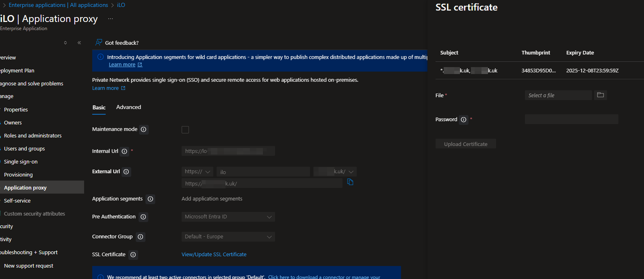The height and width of the screenshot is (279, 644).
Task: Open Roles and administrators in sidebar
Action: click(x=33, y=136)
